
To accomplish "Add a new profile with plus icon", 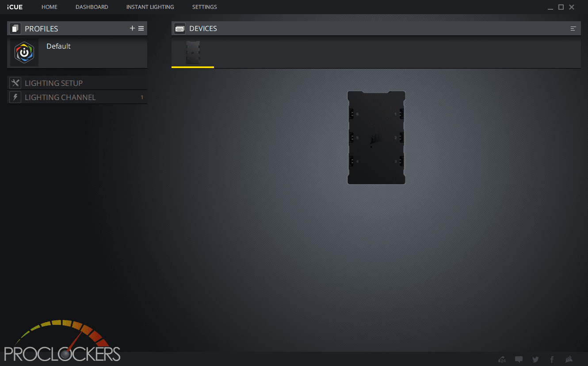I will click(132, 28).
